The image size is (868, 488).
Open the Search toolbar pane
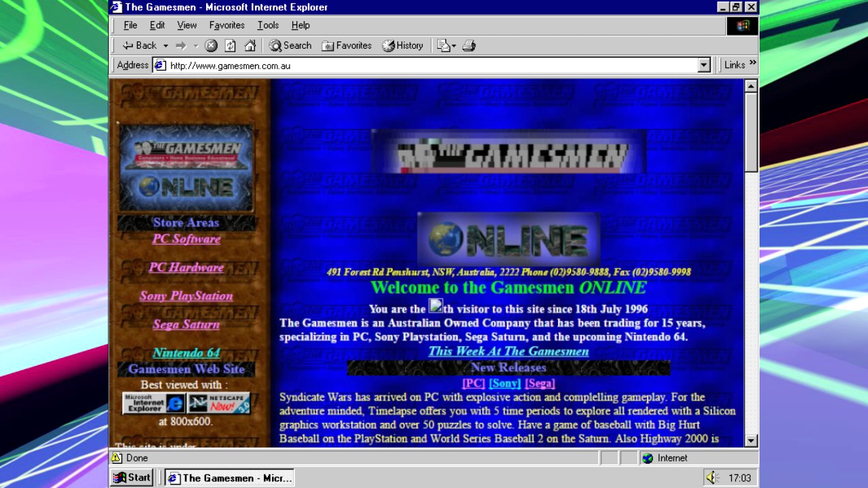(290, 45)
